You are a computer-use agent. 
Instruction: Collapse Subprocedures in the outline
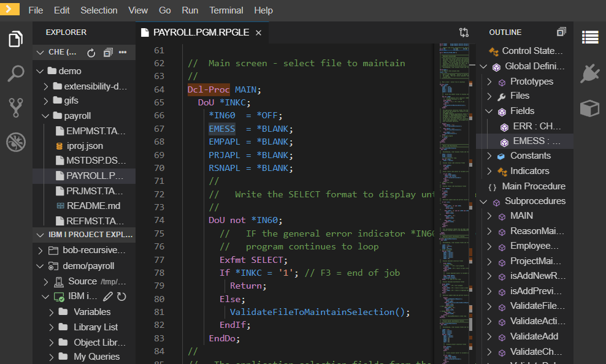coord(483,202)
